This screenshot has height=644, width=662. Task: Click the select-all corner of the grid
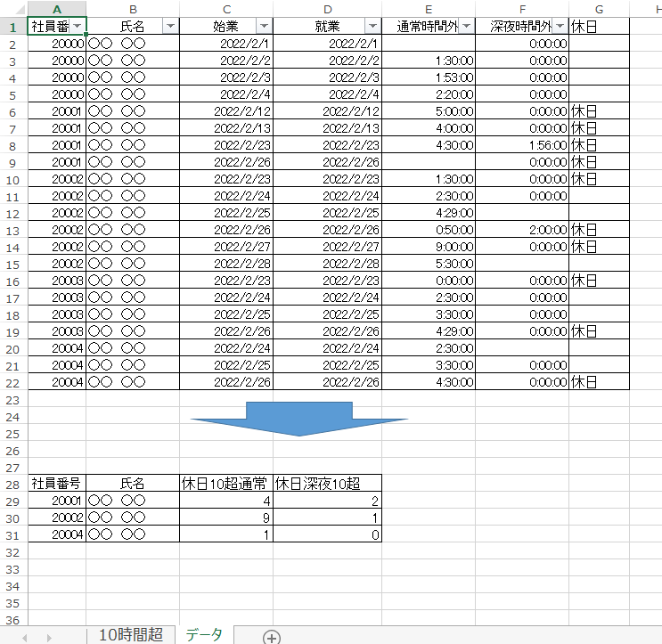(13, 9)
